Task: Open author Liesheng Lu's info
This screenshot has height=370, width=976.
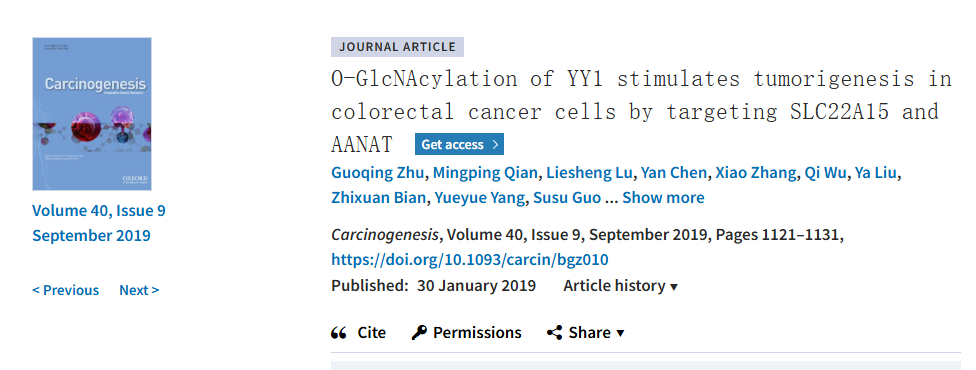Action: pos(590,173)
